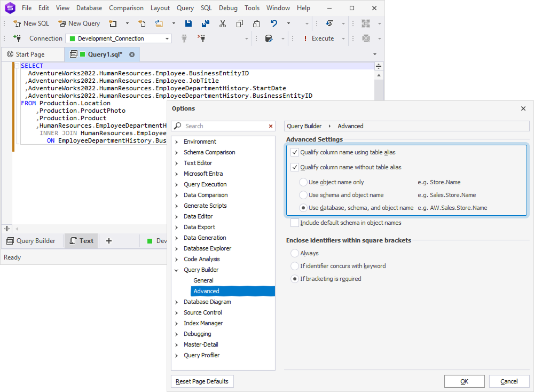Toggle Qualify column name using table alias

pos(295,152)
